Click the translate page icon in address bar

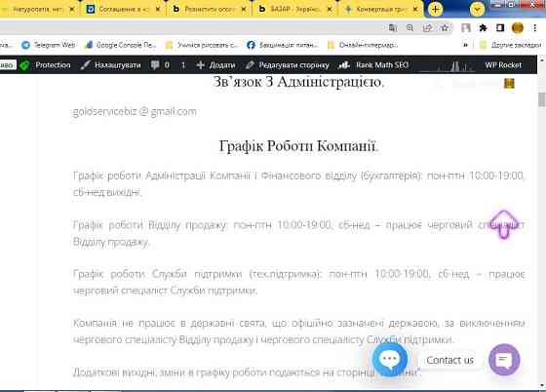coord(393,28)
